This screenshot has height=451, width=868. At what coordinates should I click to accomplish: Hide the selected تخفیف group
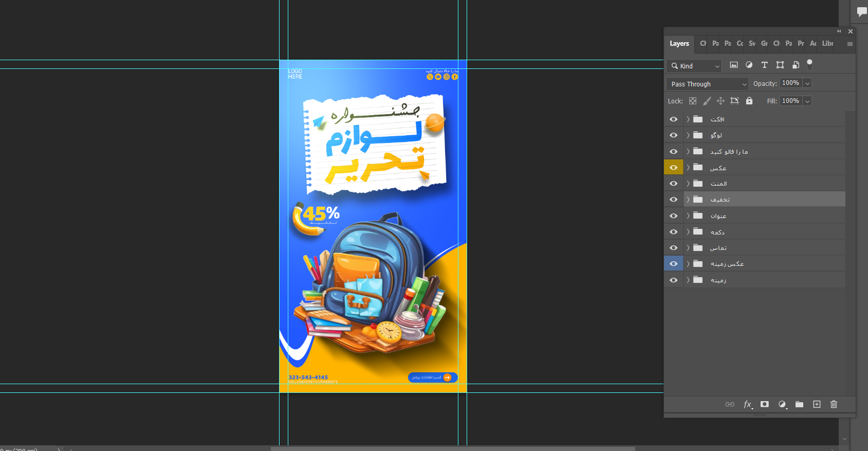[x=674, y=200]
